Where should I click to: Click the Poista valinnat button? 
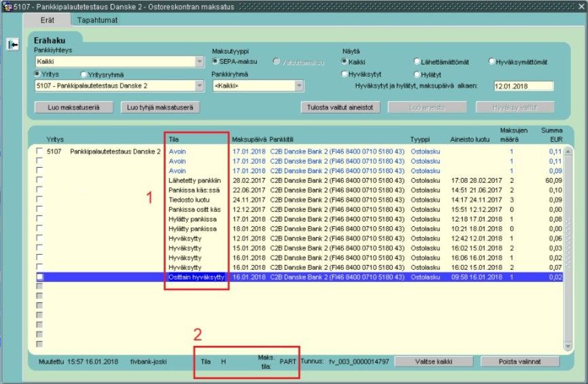(x=520, y=362)
